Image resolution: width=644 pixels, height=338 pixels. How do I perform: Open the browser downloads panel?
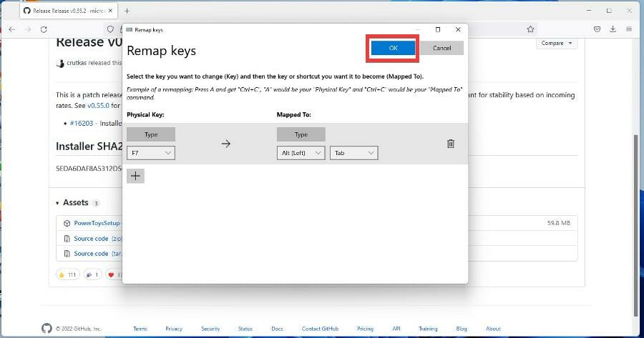613,29
